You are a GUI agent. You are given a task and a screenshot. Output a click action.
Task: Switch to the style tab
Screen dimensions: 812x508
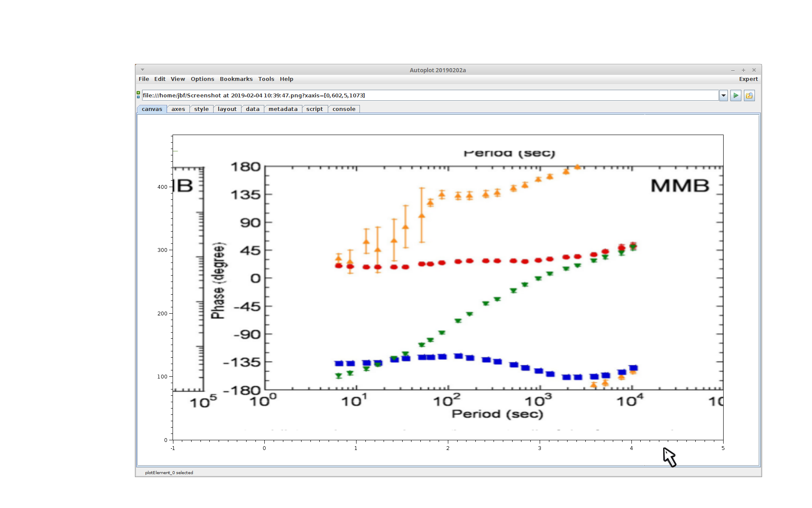coord(201,109)
